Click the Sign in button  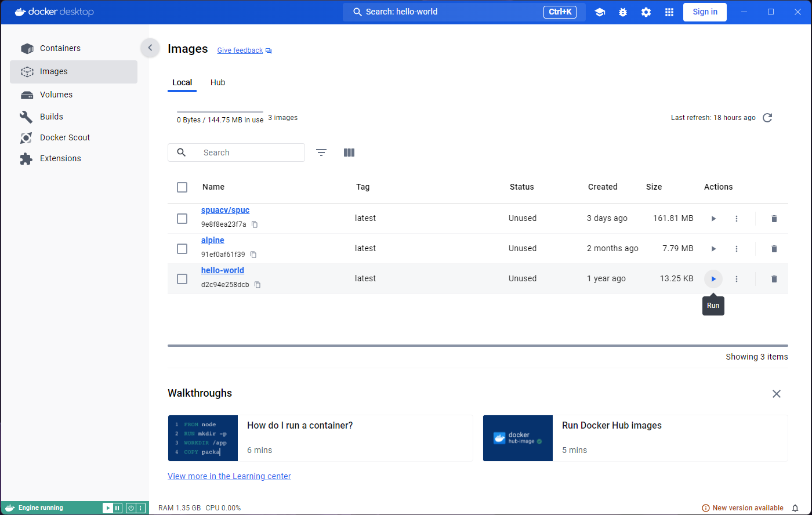pos(705,12)
